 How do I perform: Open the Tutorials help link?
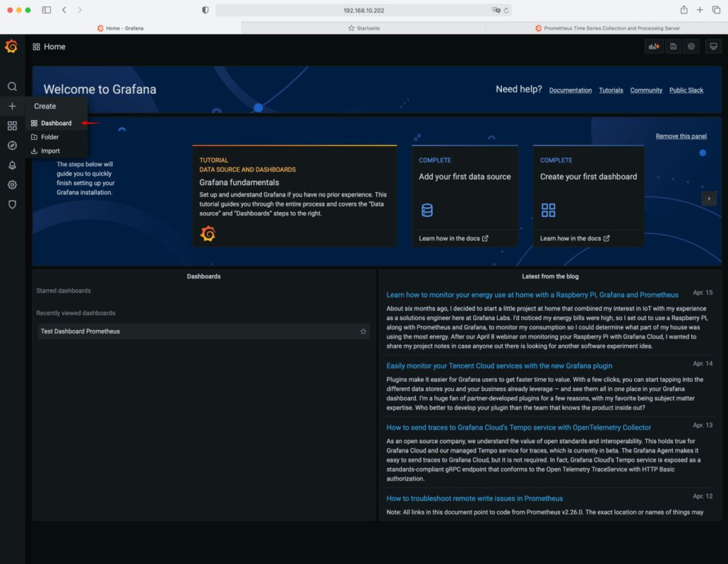[x=611, y=90]
